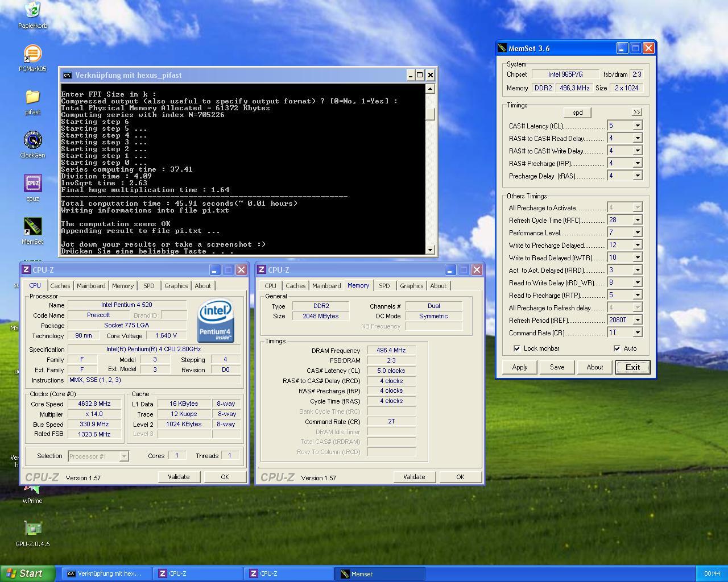This screenshot has height=582, width=728.
Task: Click the Windows Start button
Action: click(x=27, y=573)
